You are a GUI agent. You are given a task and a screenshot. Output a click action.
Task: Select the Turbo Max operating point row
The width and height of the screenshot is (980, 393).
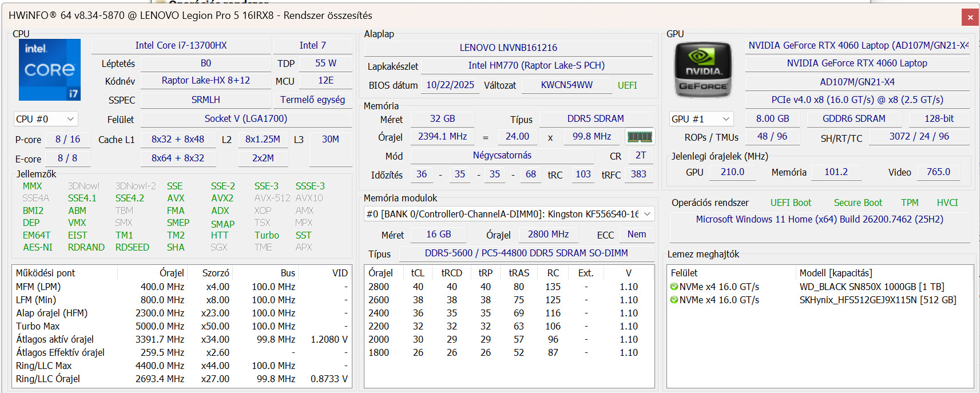(182, 326)
